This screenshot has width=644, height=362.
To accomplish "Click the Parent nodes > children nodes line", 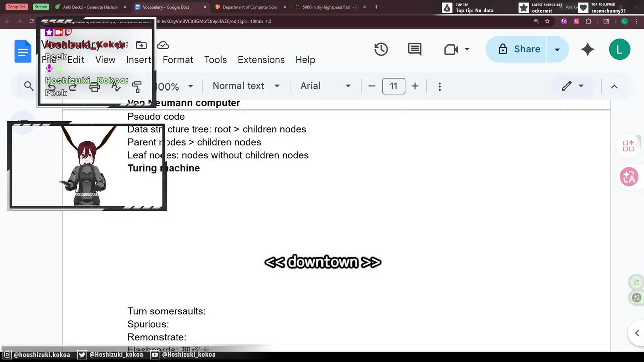I will (194, 142).
